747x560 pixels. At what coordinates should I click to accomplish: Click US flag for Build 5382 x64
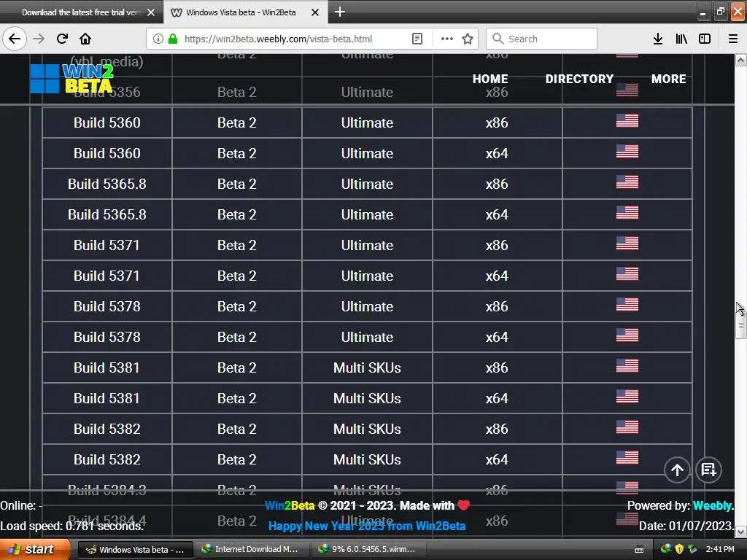tap(627, 458)
